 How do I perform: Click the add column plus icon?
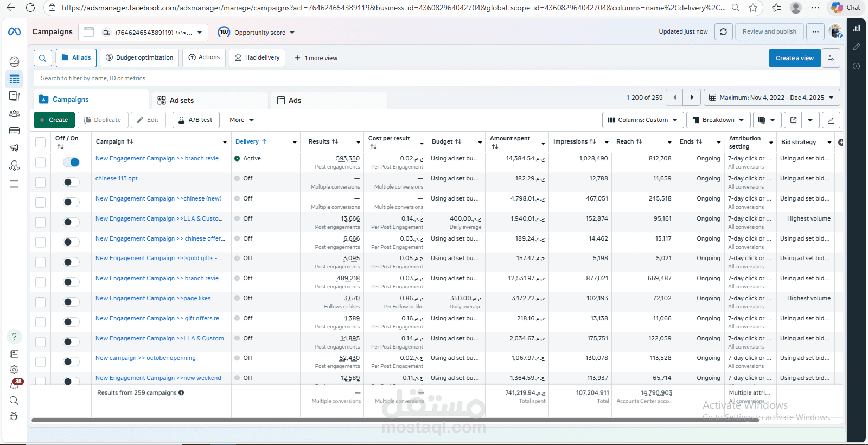841,142
